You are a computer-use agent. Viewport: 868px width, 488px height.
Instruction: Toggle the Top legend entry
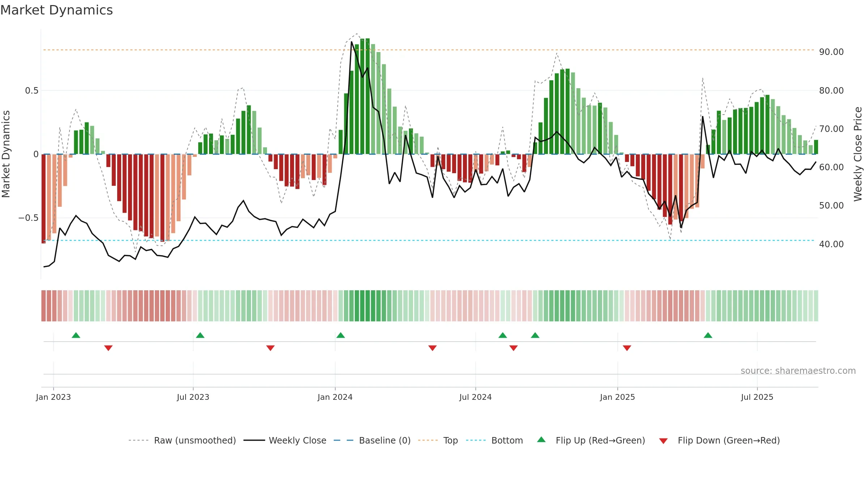pos(438,440)
